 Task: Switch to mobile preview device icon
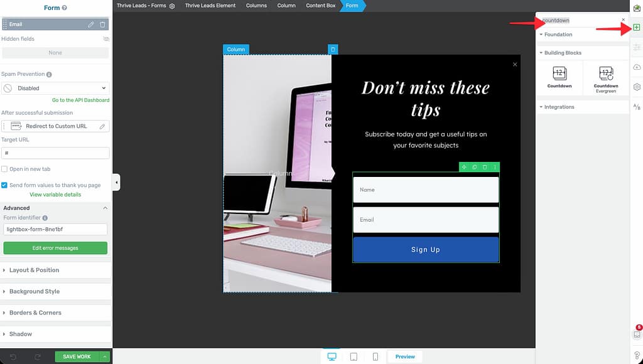(376, 356)
